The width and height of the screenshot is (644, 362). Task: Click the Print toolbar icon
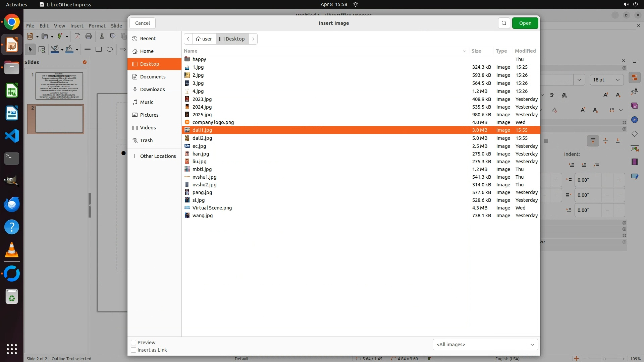tap(89, 36)
